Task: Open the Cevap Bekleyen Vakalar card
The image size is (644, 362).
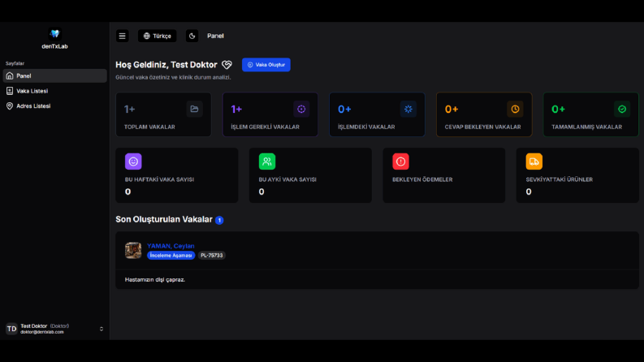Action: (484, 114)
